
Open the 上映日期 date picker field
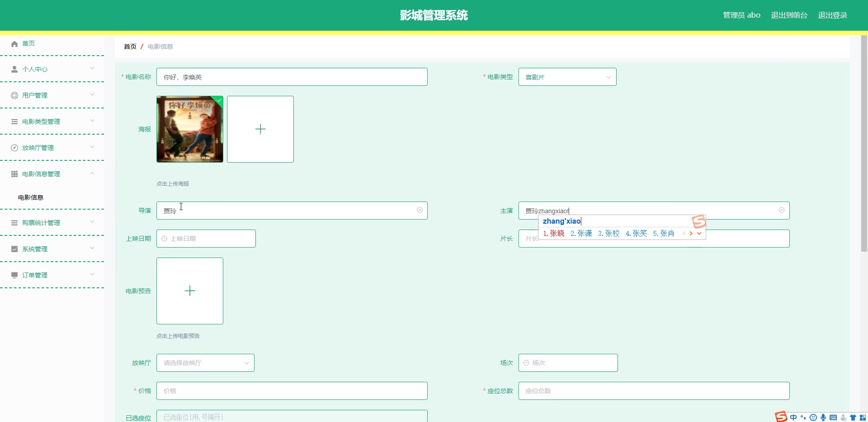(x=206, y=239)
